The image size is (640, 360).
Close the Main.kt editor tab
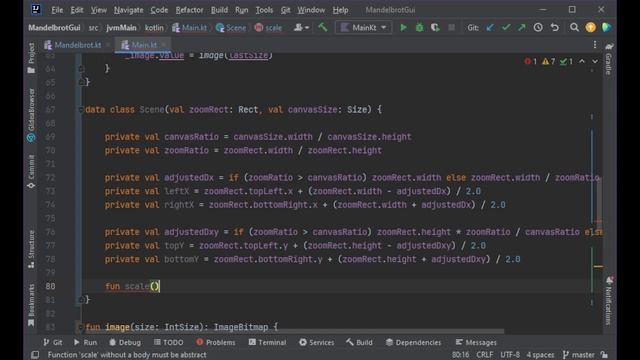[164, 45]
